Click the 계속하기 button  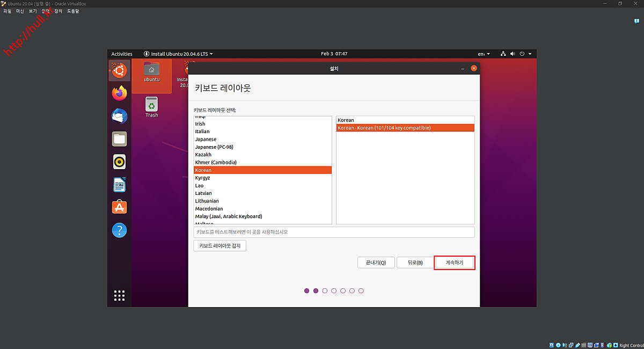coord(454,263)
